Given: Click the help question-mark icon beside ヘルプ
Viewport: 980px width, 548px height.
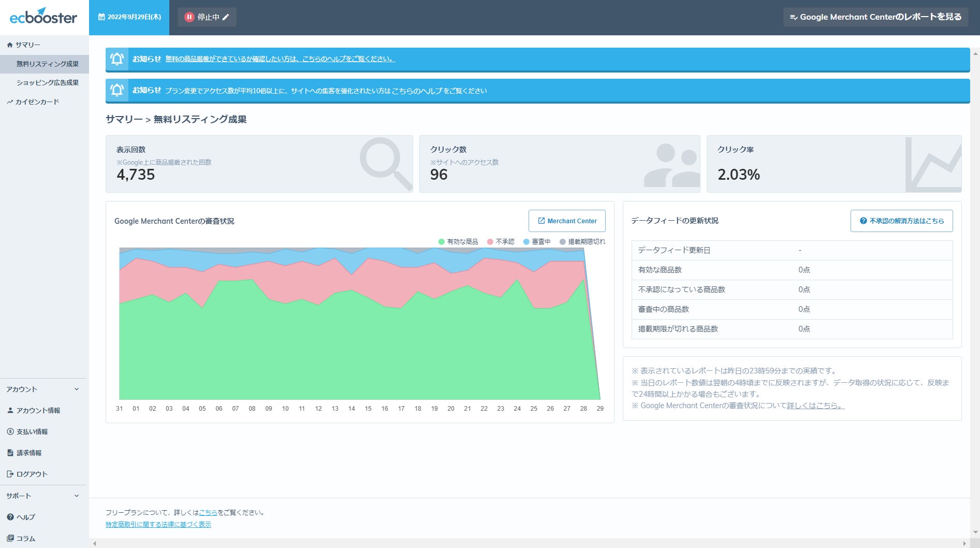Looking at the screenshot, I should [10, 517].
